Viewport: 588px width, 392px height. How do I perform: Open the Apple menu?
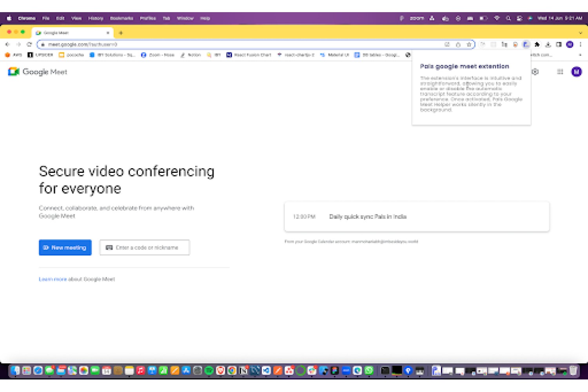(9, 18)
